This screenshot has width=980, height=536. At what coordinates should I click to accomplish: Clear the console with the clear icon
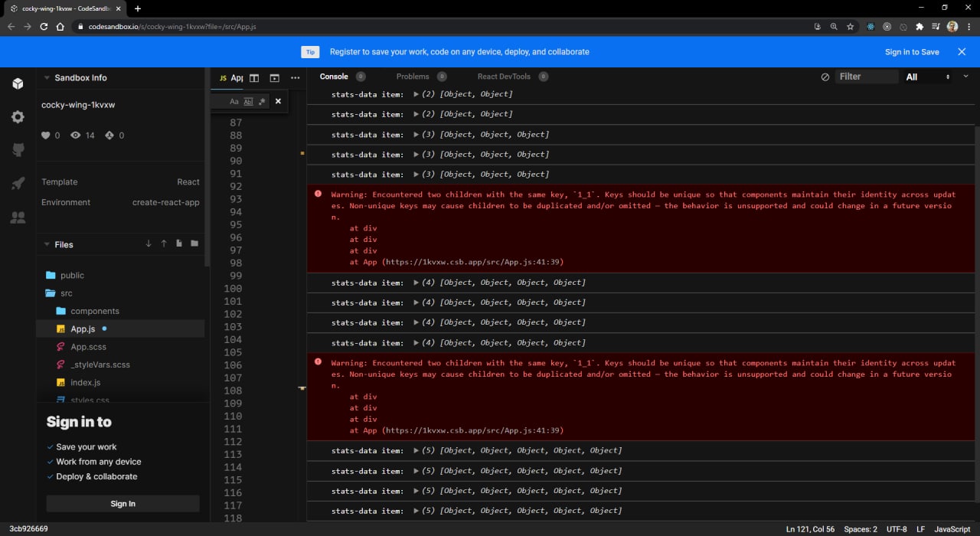825,77
